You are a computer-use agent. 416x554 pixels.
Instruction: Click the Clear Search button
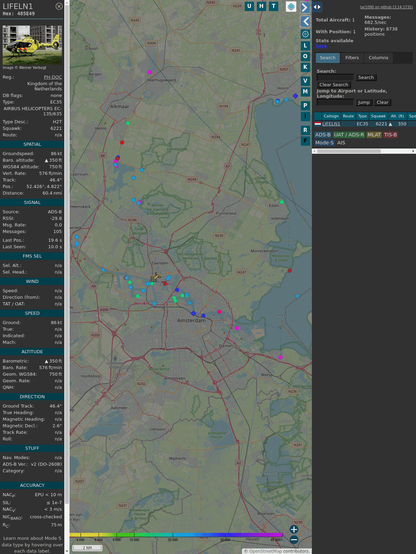tap(334, 85)
